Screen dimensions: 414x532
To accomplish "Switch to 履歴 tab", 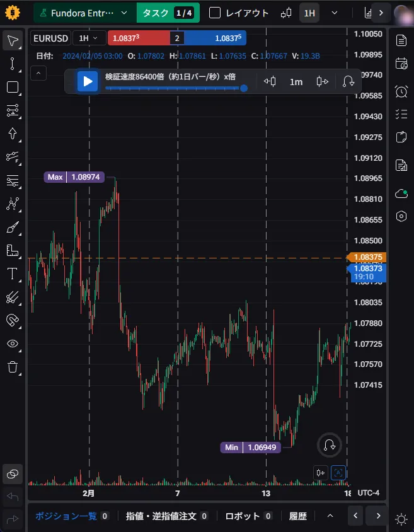I will click(x=298, y=516).
